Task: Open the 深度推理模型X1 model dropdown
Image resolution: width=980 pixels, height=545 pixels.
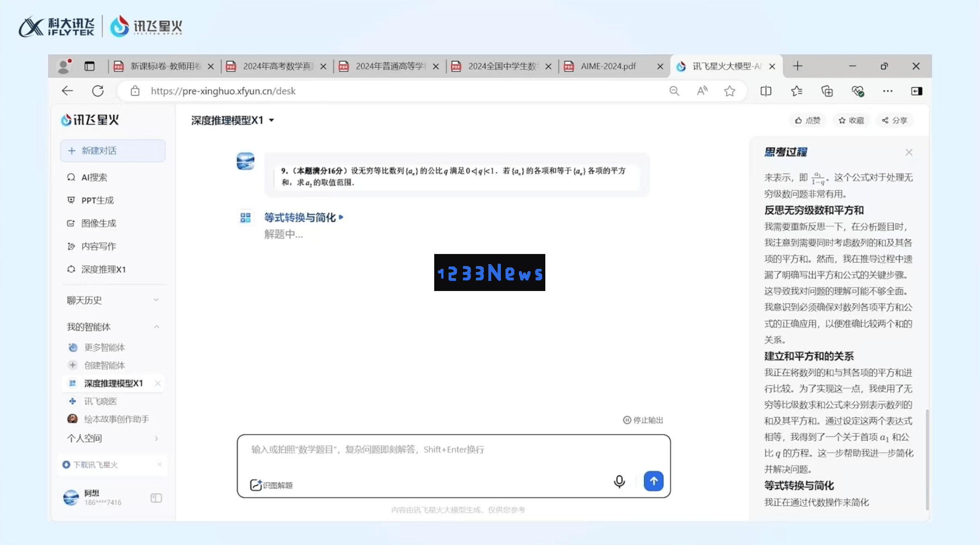Action: pos(232,120)
